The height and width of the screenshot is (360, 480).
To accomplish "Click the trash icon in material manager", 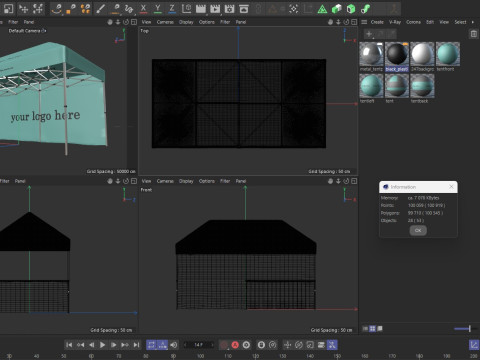I will coord(473,34).
